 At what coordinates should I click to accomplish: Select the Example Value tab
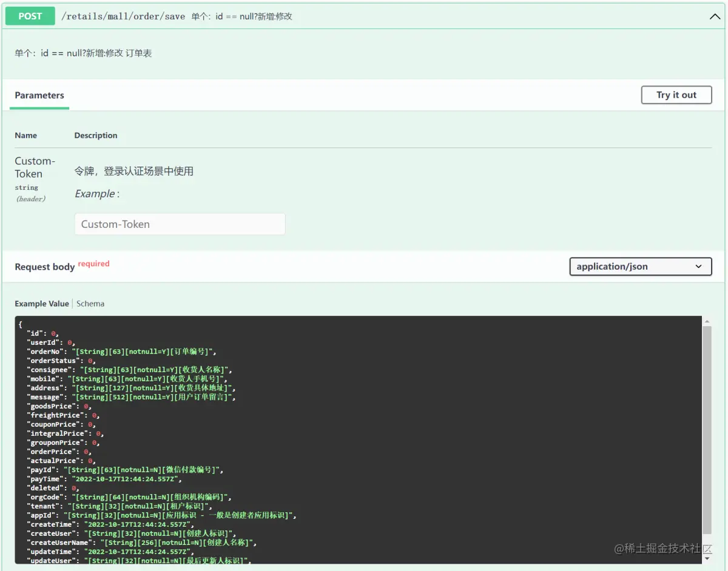[x=41, y=303]
